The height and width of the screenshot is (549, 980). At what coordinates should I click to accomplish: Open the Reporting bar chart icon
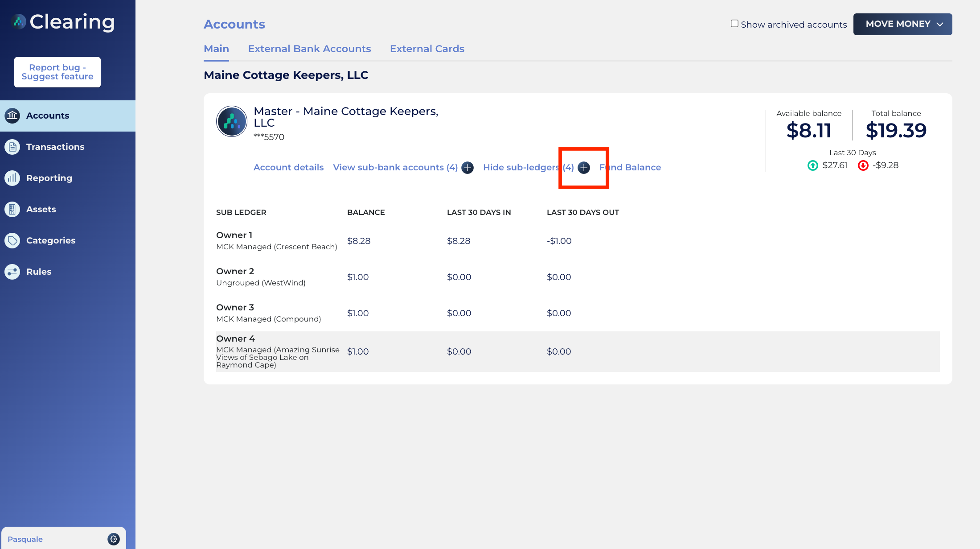click(x=12, y=178)
